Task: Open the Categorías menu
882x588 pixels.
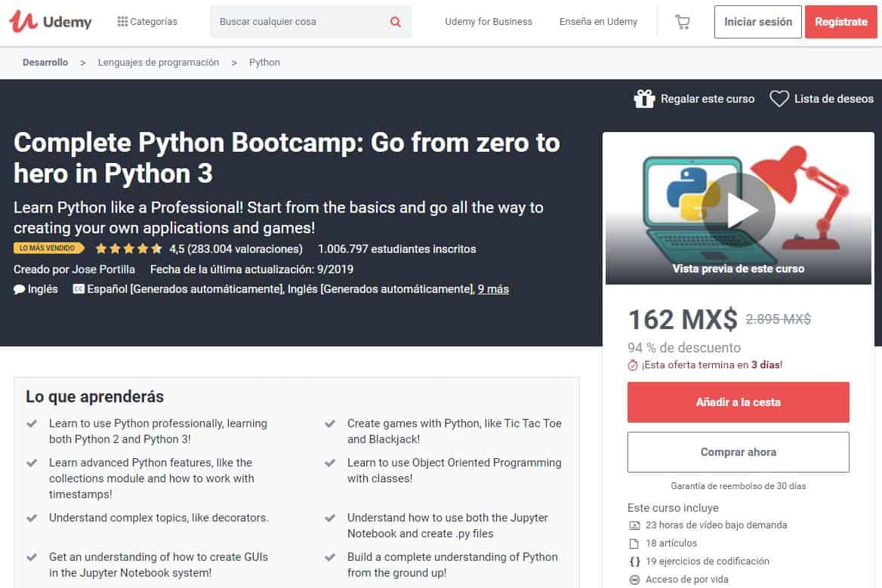Action: [147, 21]
